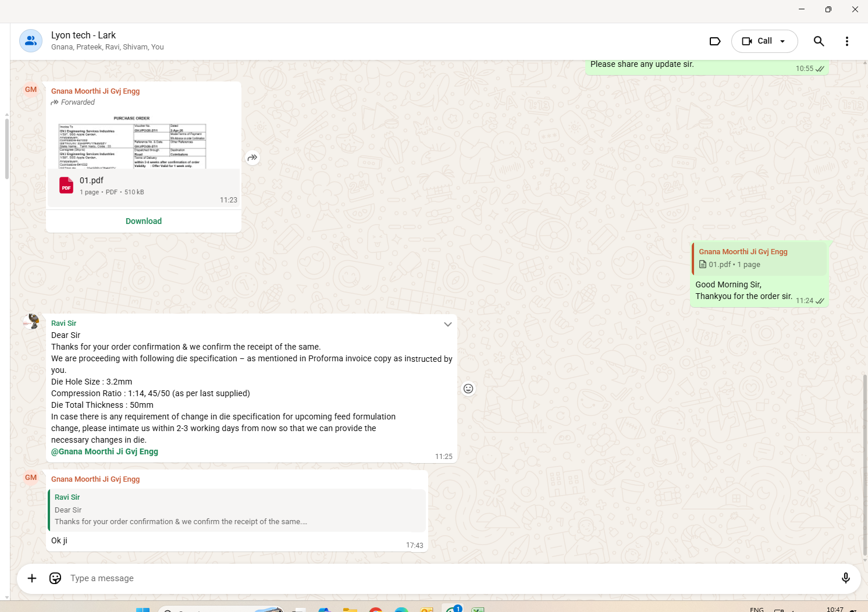Open the emoji and sticker picker
Screen dimensions: 868x612
point(55,578)
